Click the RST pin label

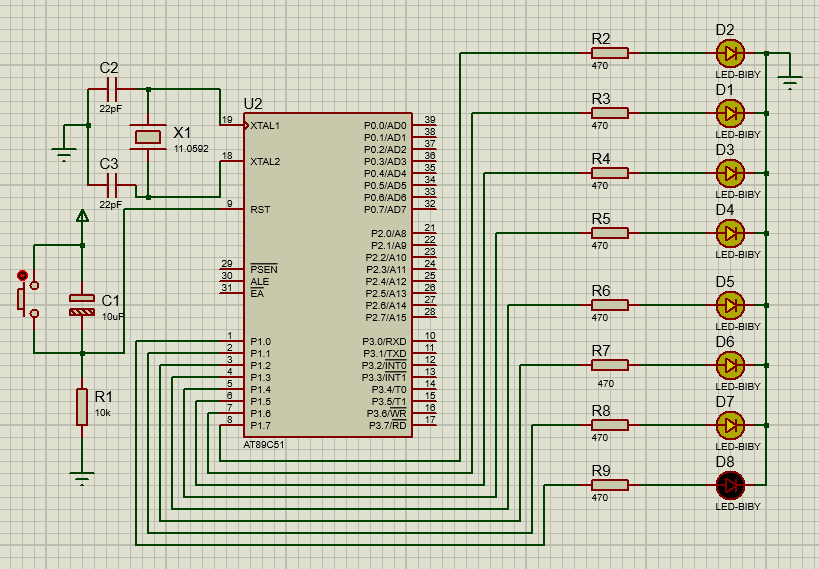pos(260,210)
